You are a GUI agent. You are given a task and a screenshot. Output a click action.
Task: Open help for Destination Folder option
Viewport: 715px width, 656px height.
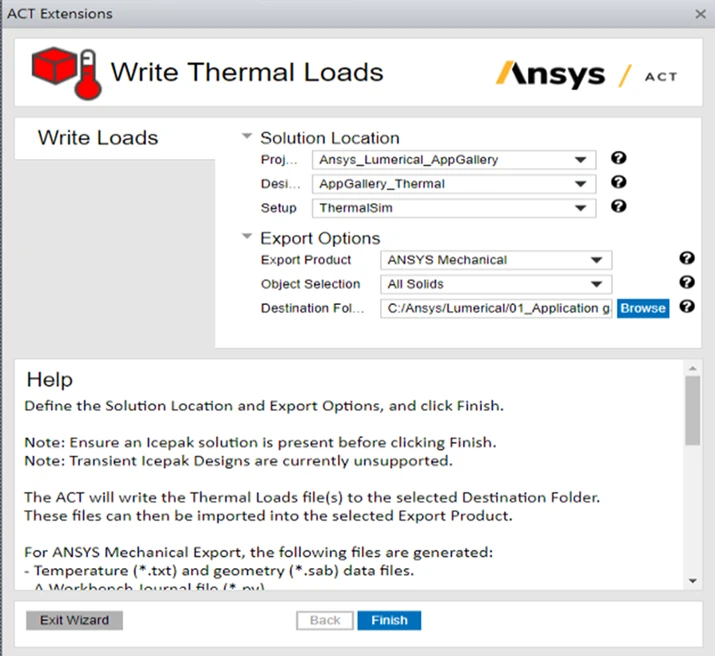687,306
